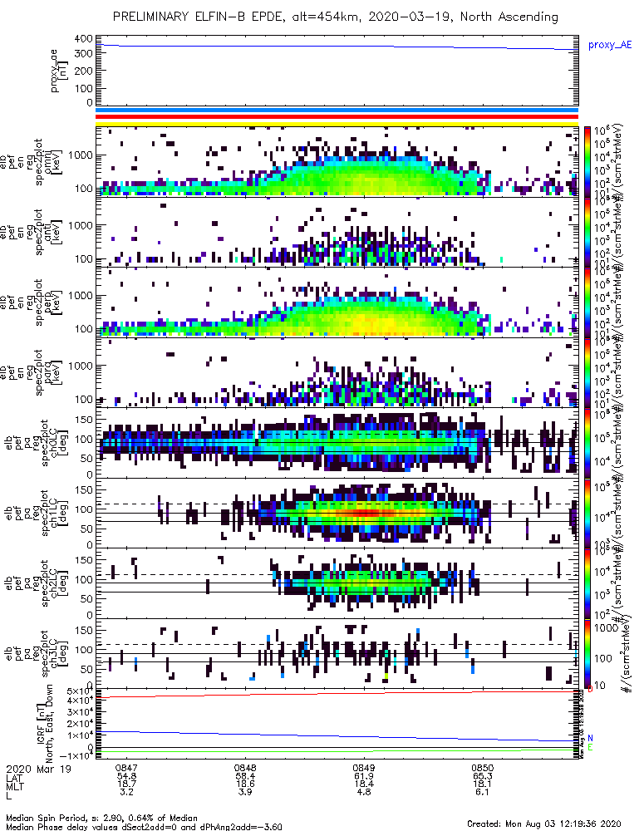The height and width of the screenshot is (831, 644).
Task: Select the time label "0850"
Action: coord(482,768)
